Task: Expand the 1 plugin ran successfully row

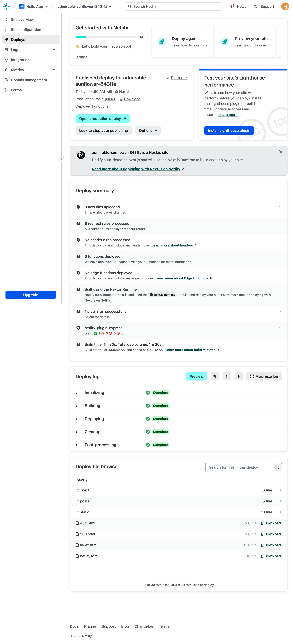Action: click(x=280, y=311)
